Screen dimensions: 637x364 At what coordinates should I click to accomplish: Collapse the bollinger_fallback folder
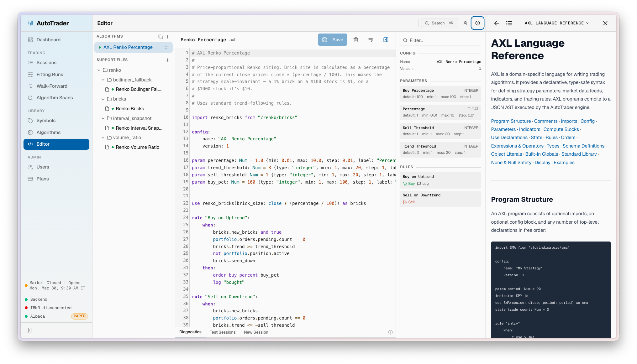103,80
